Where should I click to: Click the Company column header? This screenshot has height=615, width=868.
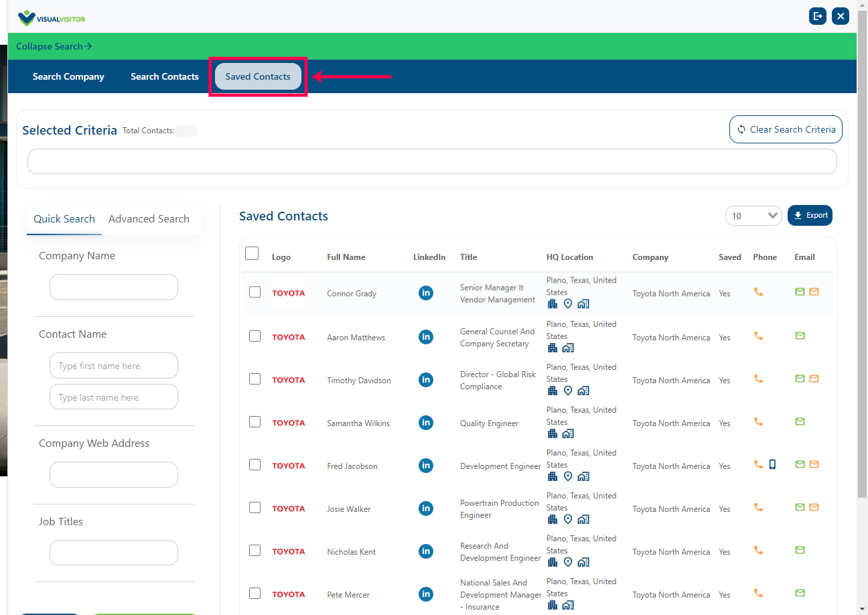tap(650, 257)
